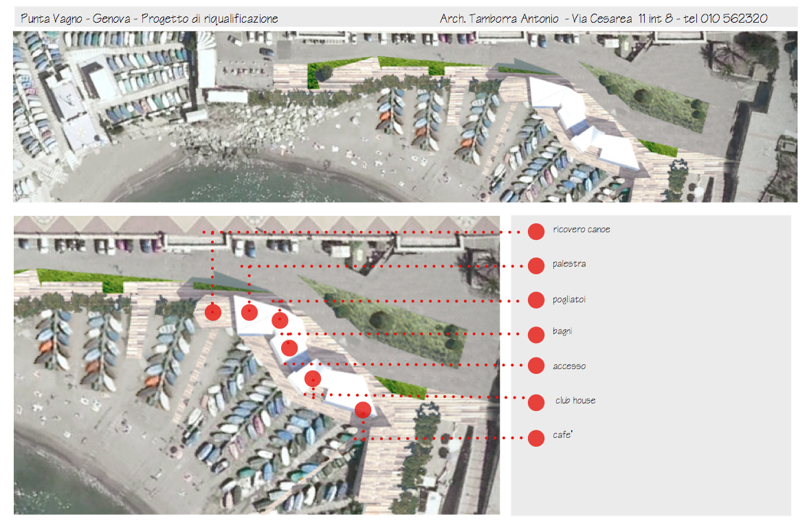Click the red legend dot beside 'accesso'
The width and height of the screenshot is (807, 532).
[x=535, y=365]
